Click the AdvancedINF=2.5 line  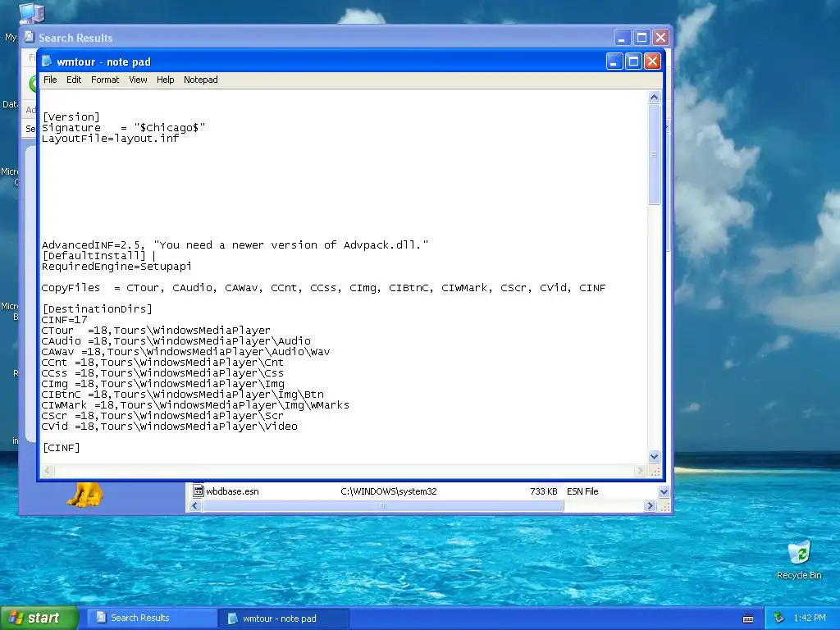coord(235,244)
